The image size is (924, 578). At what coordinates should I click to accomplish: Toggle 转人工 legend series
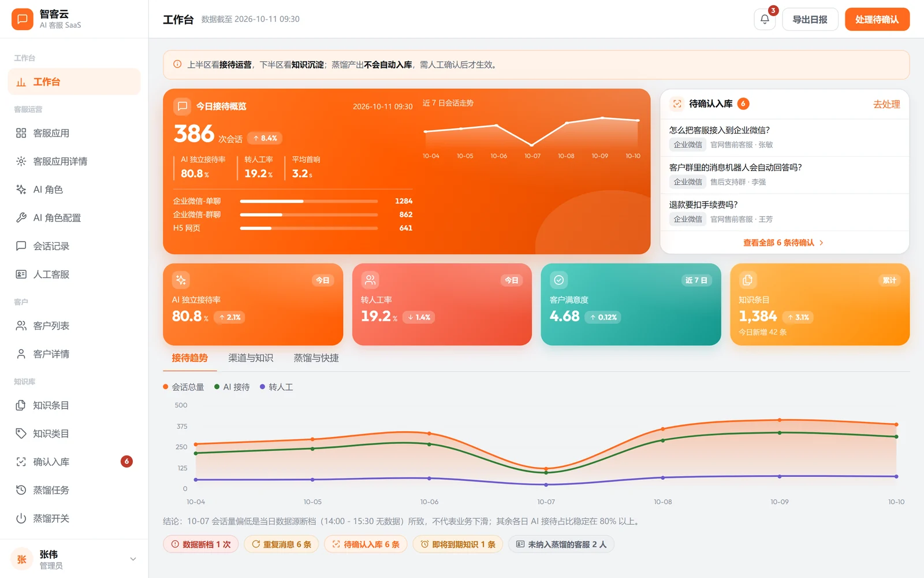click(x=277, y=387)
